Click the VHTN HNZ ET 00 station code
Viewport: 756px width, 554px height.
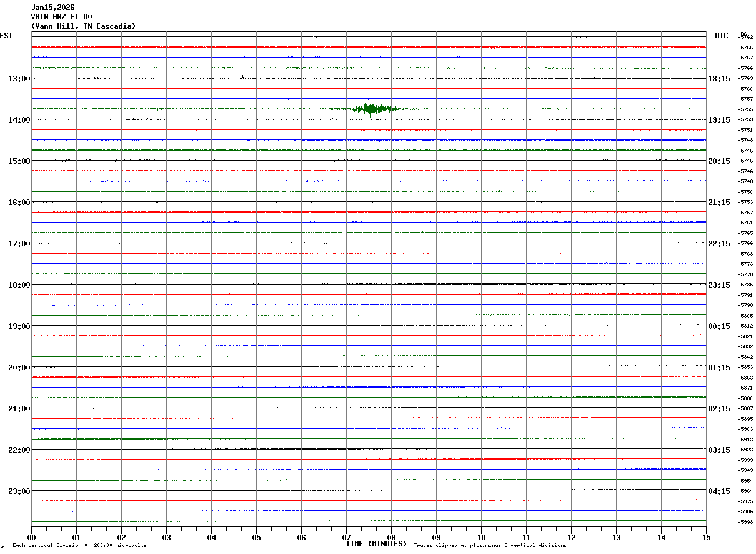pyautogui.click(x=61, y=17)
